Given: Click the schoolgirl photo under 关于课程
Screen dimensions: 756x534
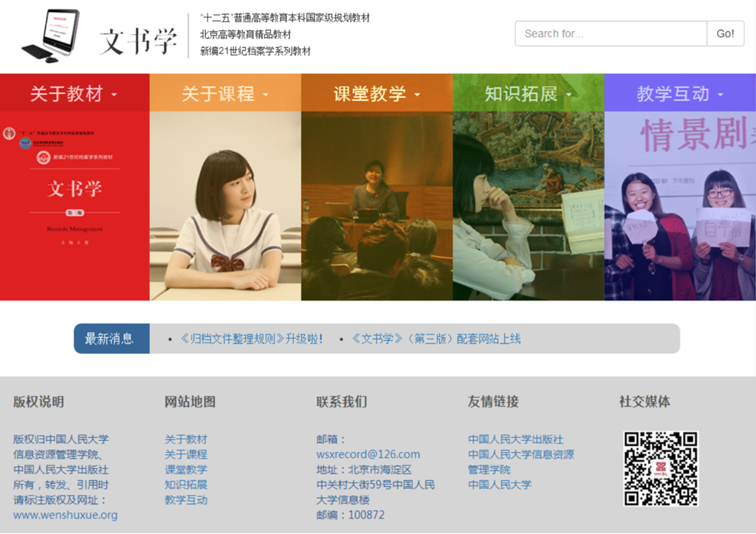Looking at the screenshot, I should point(225,205).
